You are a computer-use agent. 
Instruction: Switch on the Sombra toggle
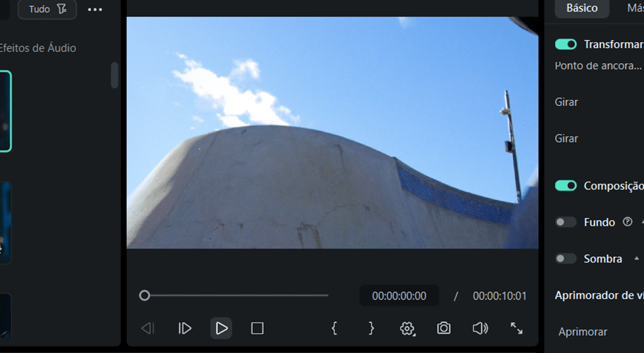pos(566,258)
